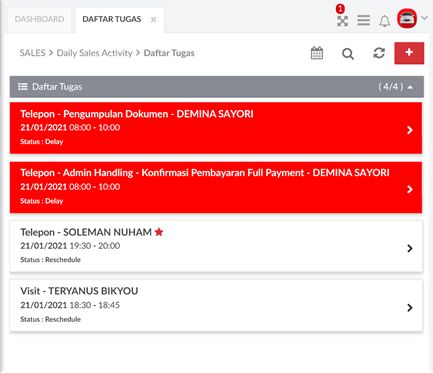Click Status : Reschedule under SOLEMAN NUHAM

tap(50, 260)
